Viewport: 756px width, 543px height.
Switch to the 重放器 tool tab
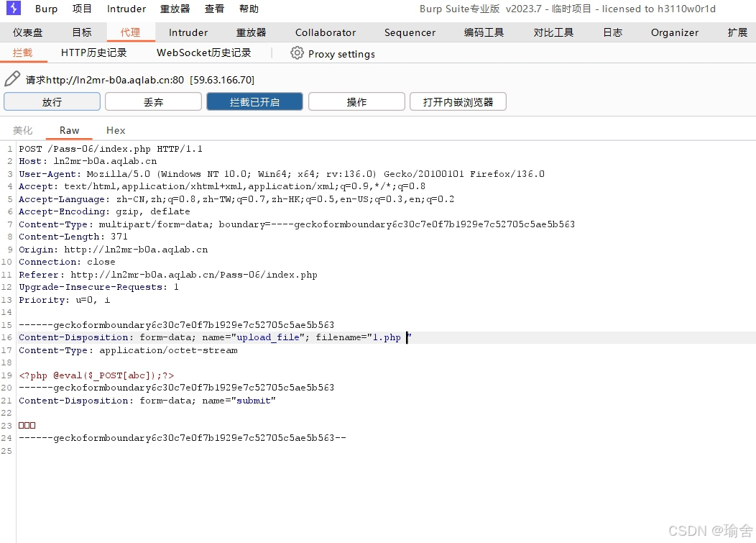click(x=252, y=32)
